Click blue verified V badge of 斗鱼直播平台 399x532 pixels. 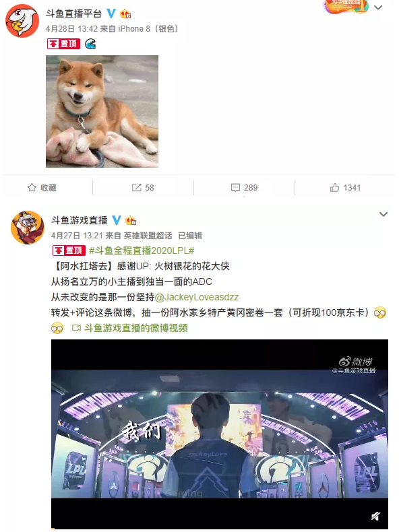[x=111, y=13]
